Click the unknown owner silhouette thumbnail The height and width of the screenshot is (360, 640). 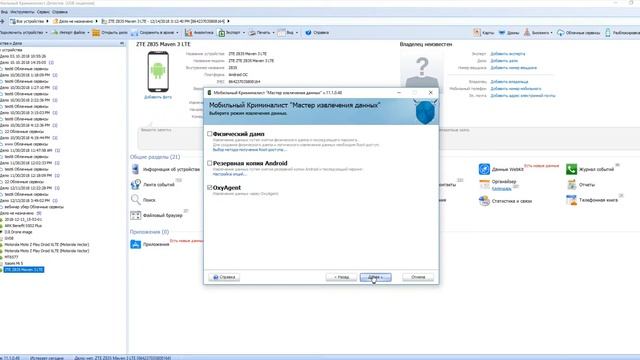pyautogui.click(x=422, y=70)
